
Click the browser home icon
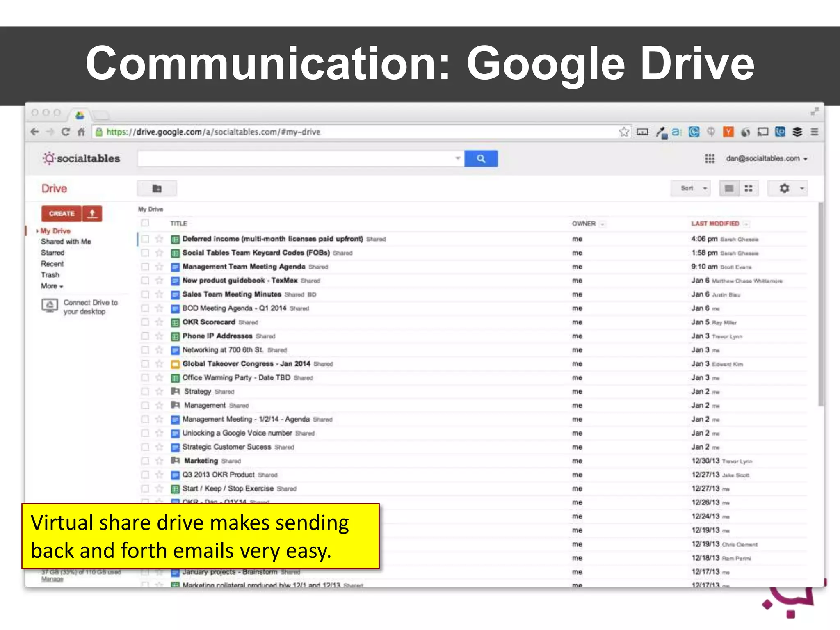click(x=81, y=132)
